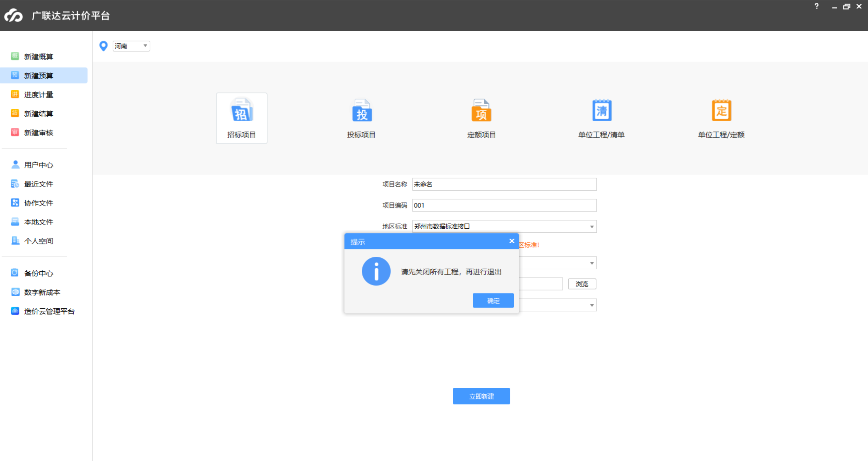Click the 进度计量 sidebar icon

15,94
